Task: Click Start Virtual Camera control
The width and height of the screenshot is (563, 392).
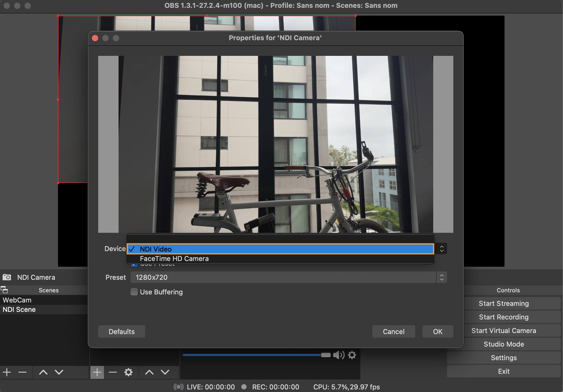Action: click(503, 331)
